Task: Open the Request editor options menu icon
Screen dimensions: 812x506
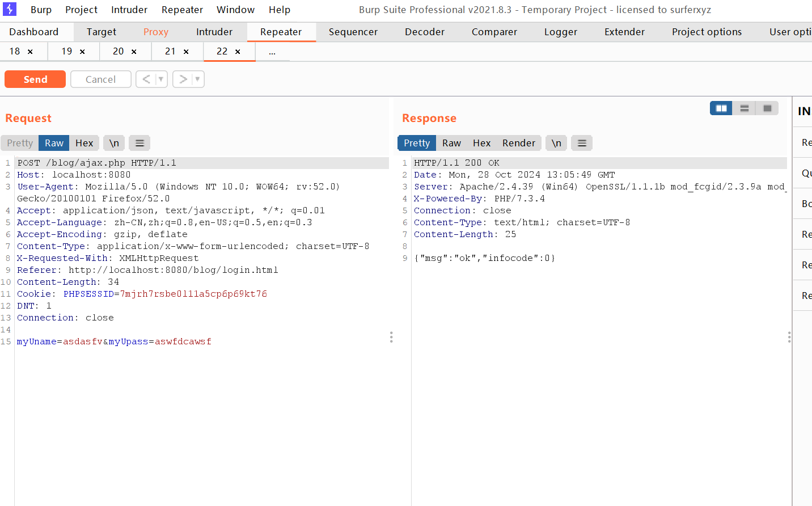Action: coord(139,143)
